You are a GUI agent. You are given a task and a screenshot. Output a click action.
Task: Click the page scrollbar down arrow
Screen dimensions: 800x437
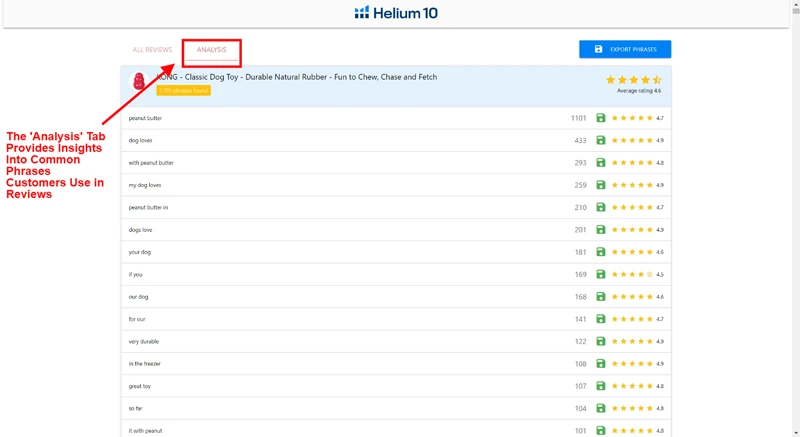(795, 433)
